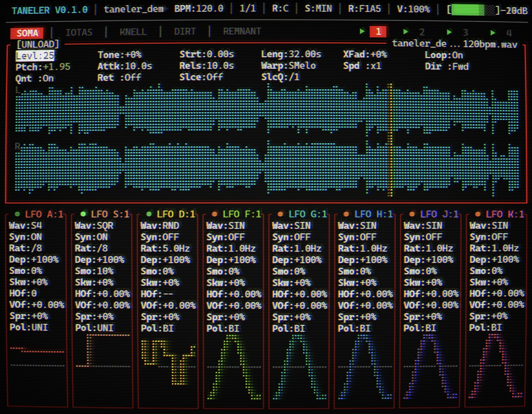Viewport: 532px width, 414px height.
Task: Click the orange status dot of LFO F:1
Action: [215, 214]
